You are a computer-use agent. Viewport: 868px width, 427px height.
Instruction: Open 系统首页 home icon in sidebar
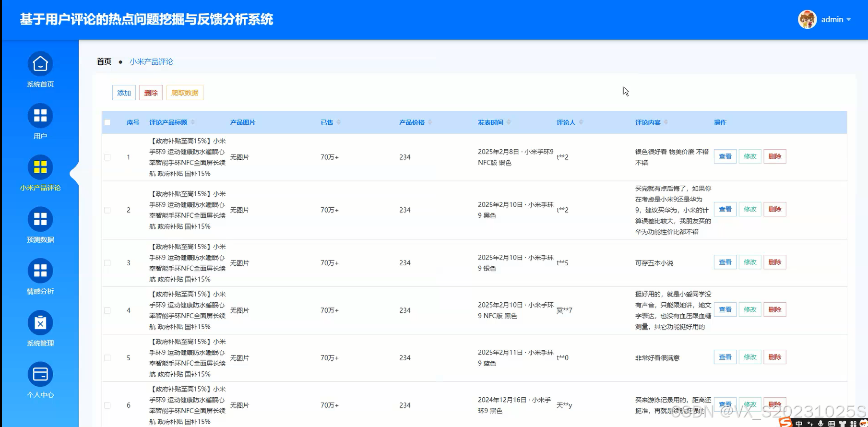click(x=40, y=64)
